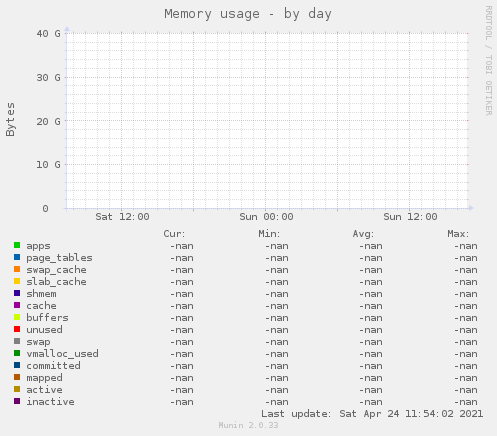This screenshot has height=436, width=497.
Task: Click the '0' y-axis origin label
Action: [x=45, y=209]
